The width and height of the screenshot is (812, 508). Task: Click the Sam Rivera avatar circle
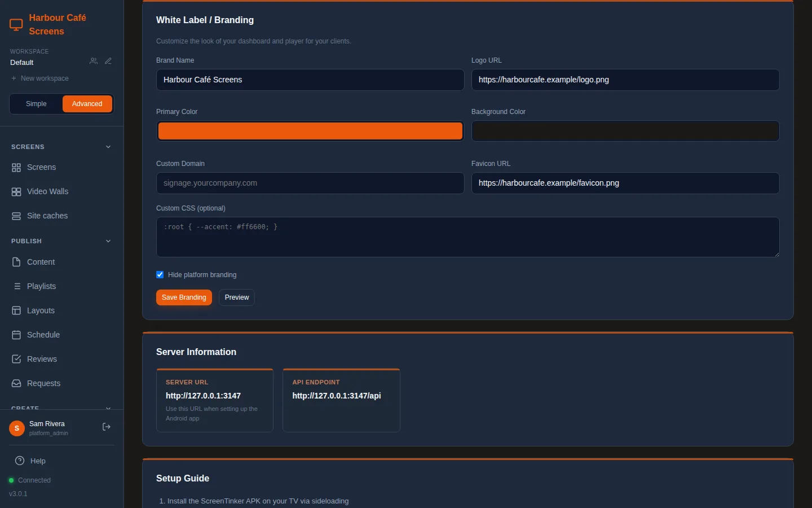coord(17,428)
